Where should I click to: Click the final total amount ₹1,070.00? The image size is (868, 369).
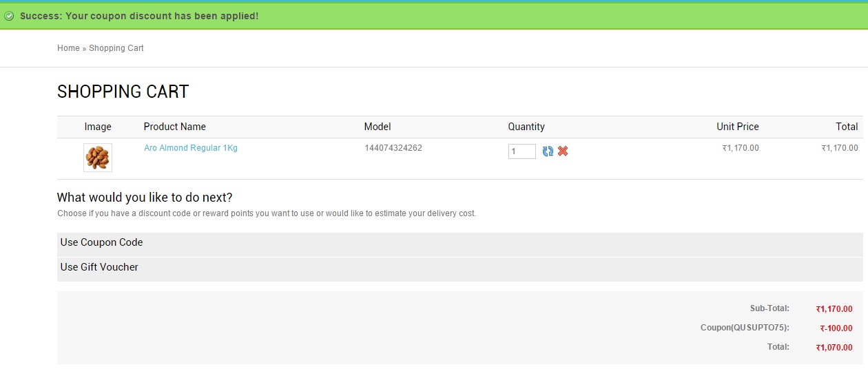(x=834, y=348)
